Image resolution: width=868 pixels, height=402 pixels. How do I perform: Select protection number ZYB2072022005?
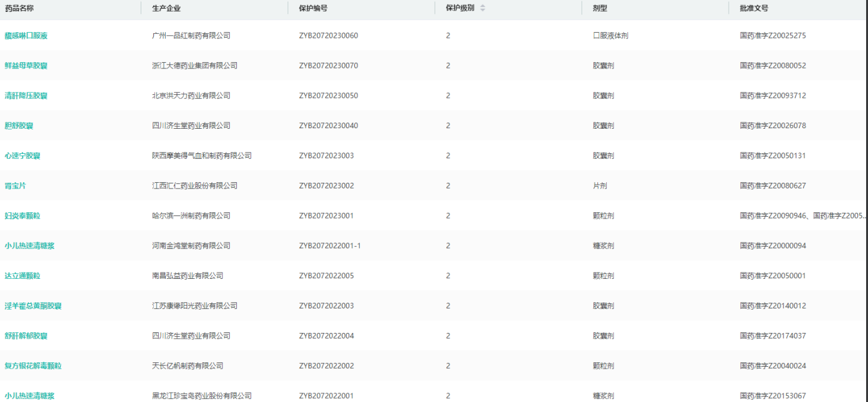327,276
